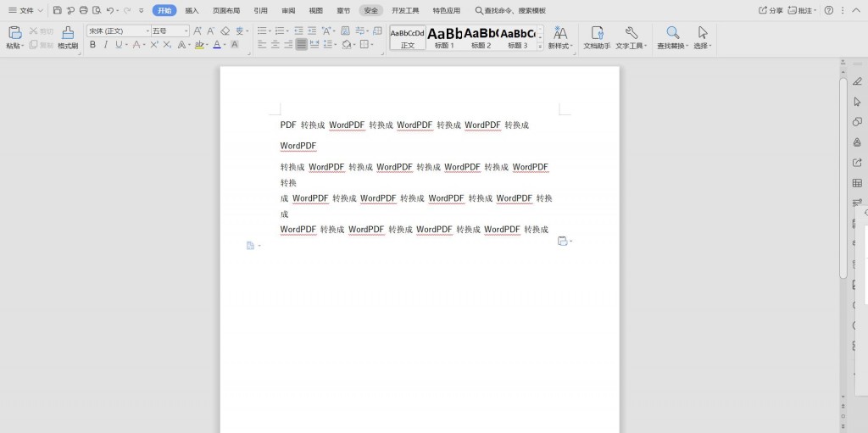868x433 pixels.
Task: Increase font size with the A+ icon
Action: click(x=198, y=31)
